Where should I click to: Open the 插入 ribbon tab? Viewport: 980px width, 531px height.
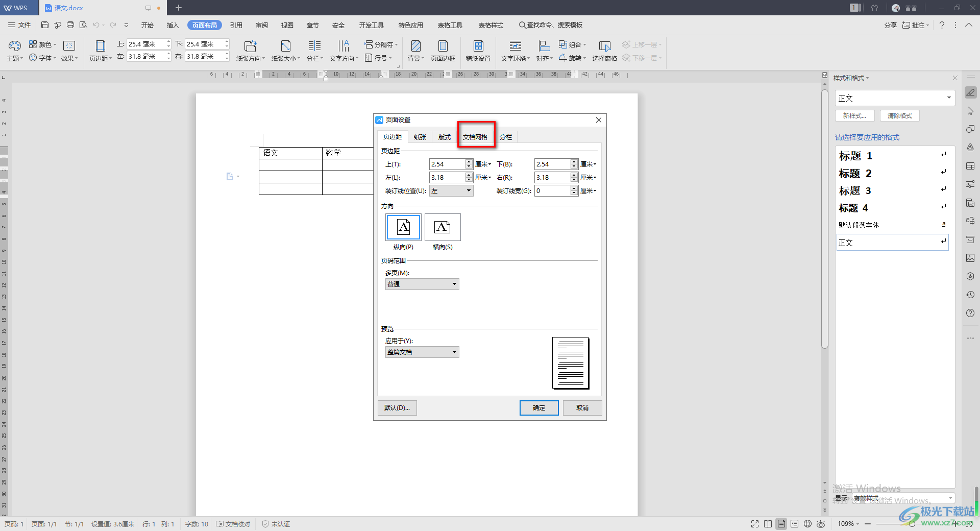(x=173, y=25)
